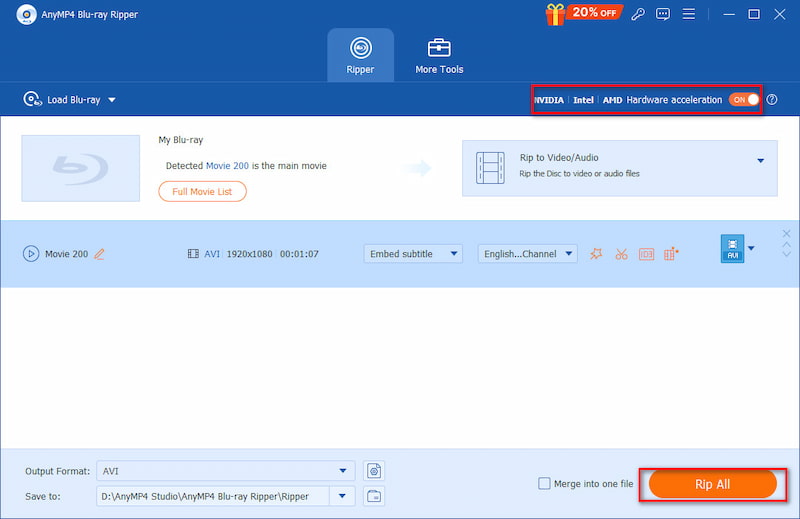800x519 pixels.
Task: Open the key registration icon
Action: (x=637, y=14)
